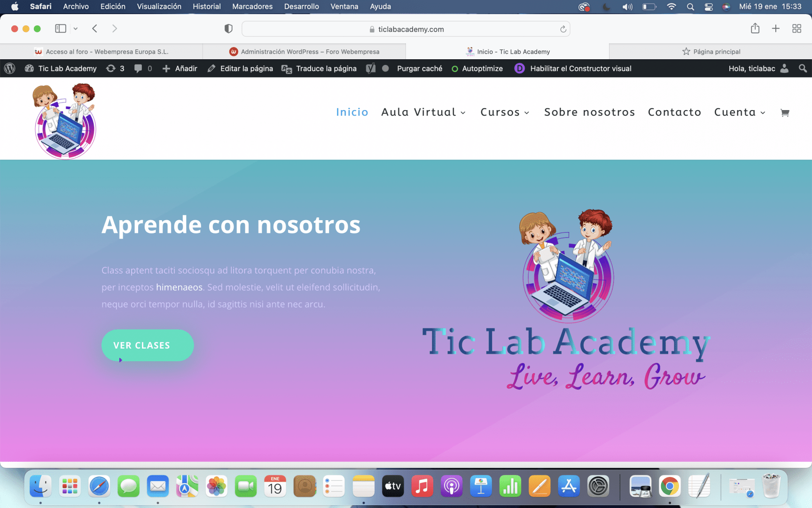This screenshot has width=812, height=508.
Task: Click the admin bar search magnifier
Action: [x=803, y=68]
